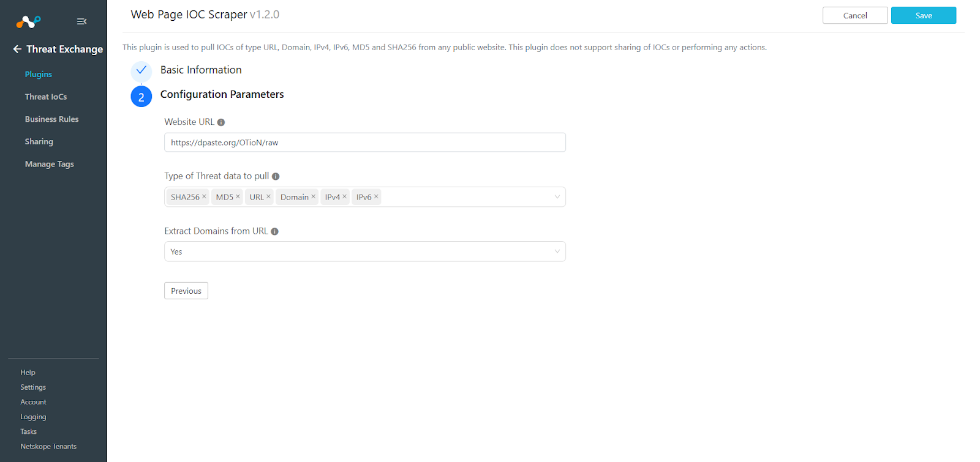Remove the IPv4 tag
The height and width of the screenshot is (462, 980).
pos(345,196)
